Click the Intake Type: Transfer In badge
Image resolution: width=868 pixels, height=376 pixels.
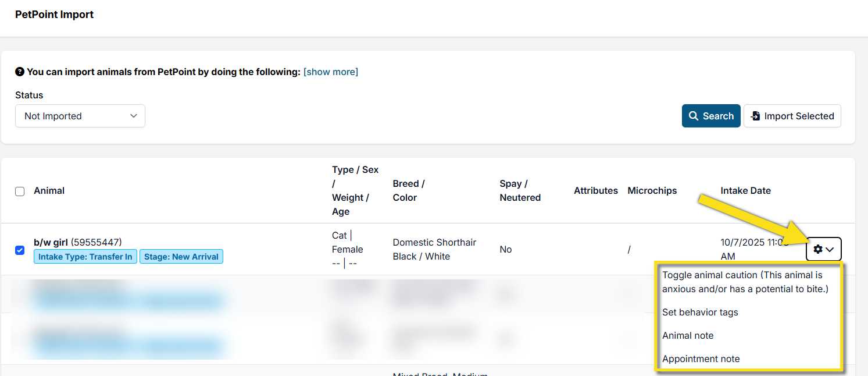85,257
